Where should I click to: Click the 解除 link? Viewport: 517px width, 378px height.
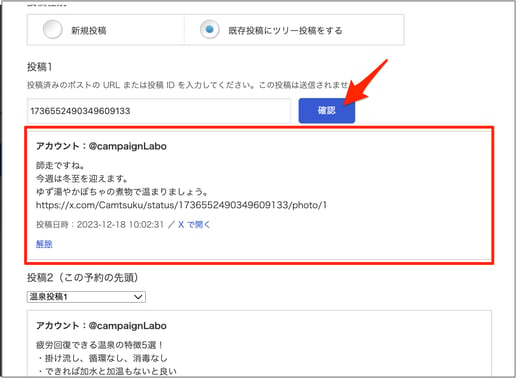44,244
